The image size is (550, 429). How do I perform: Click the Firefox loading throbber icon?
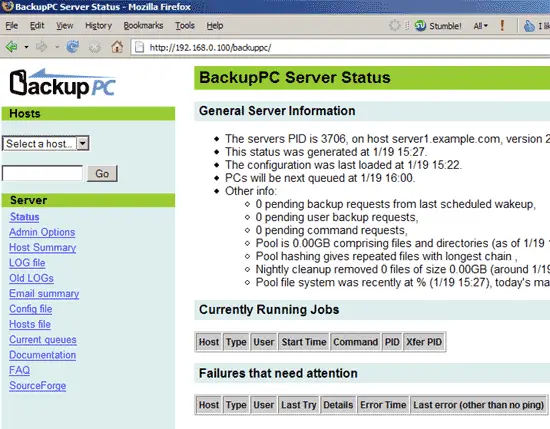click(395, 26)
